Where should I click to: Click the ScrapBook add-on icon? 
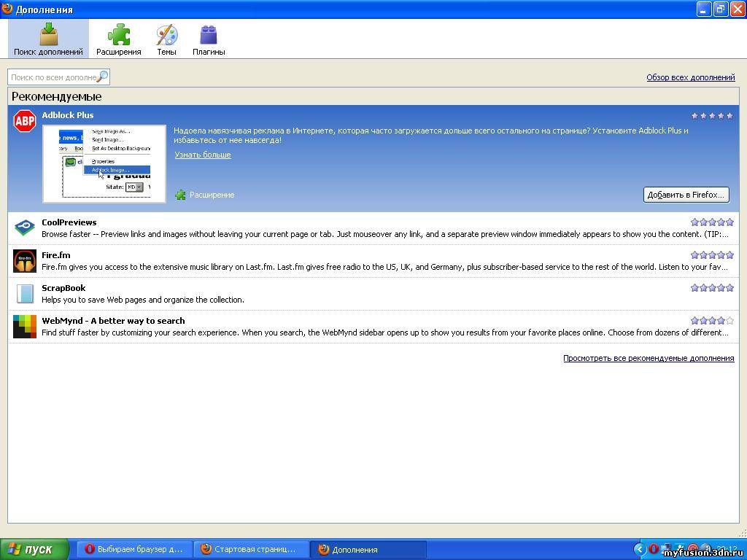25,294
